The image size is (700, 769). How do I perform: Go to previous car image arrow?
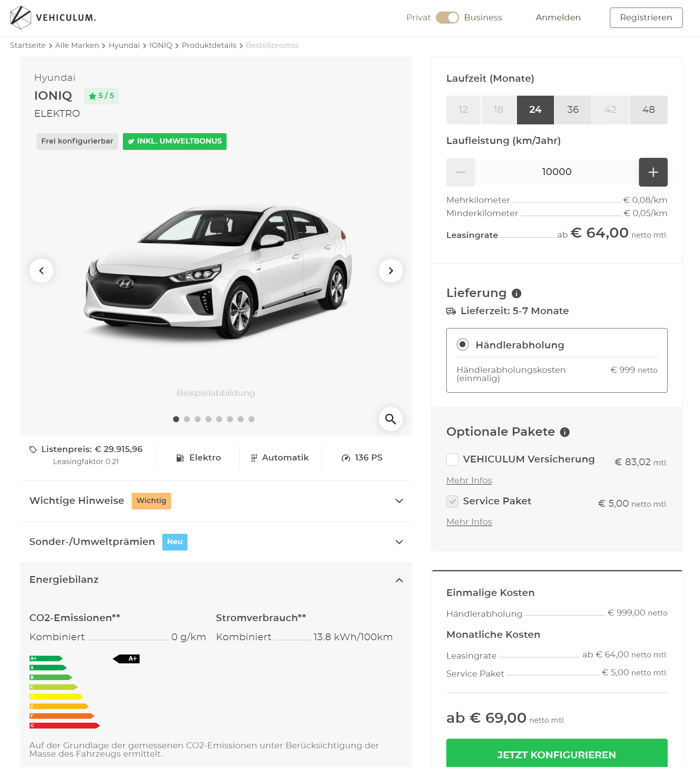pyautogui.click(x=41, y=271)
